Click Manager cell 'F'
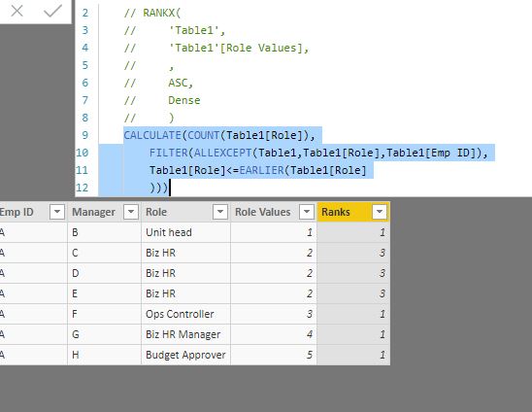The height and width of the screenshot is (412, 532). tap(104, 314)
